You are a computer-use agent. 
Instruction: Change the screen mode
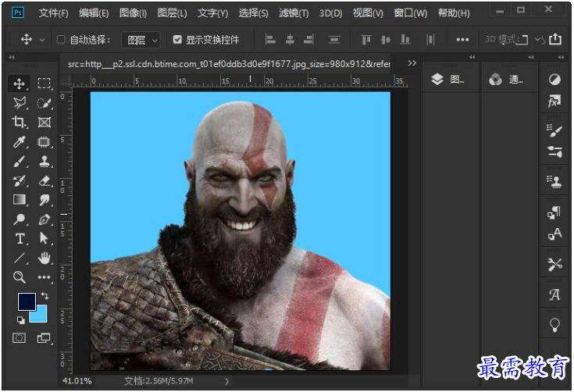[x=44, y=338]
